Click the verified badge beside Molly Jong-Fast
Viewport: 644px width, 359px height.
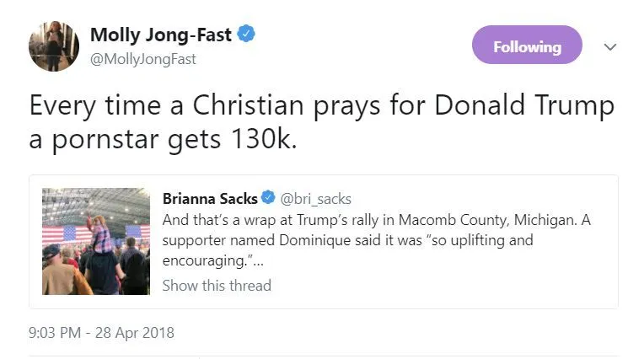pyautogui.click(x=246, y=35)
